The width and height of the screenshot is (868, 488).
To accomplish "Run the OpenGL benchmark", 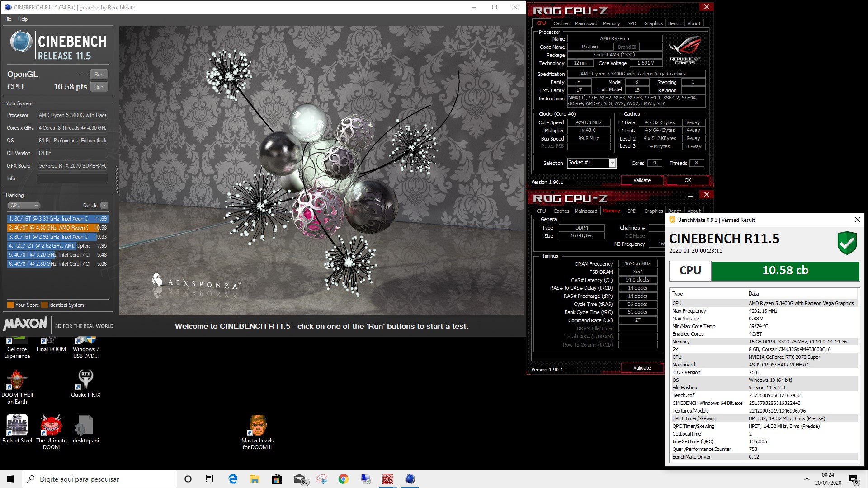I will click(x=99, y=75).
